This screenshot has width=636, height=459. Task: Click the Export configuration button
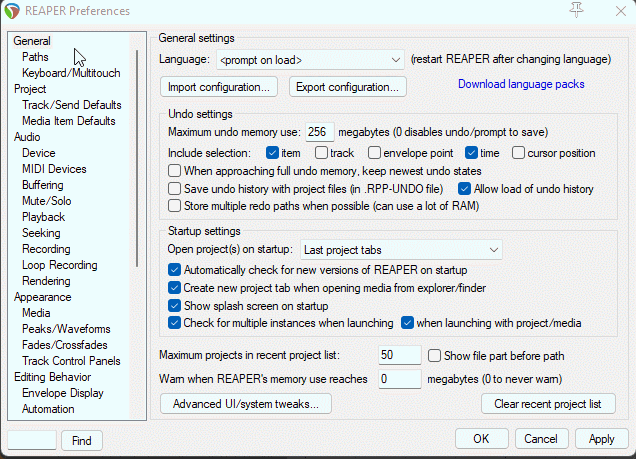pos(348,87)
